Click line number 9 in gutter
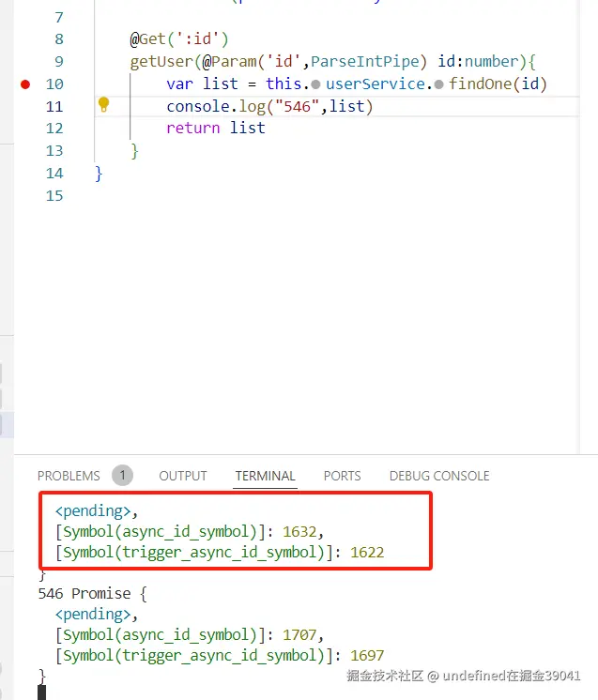Image resolution: width=598 pixels, height=700 pixels. (x=59, y=62)
